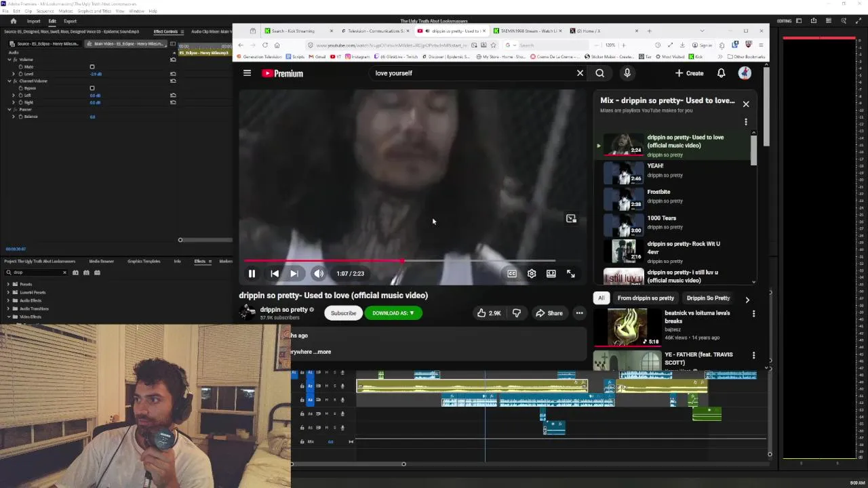Toggle the Channel Volume Bypass checkbox
The width and height of the screenshot is (868, 488).
click(92, 88)
